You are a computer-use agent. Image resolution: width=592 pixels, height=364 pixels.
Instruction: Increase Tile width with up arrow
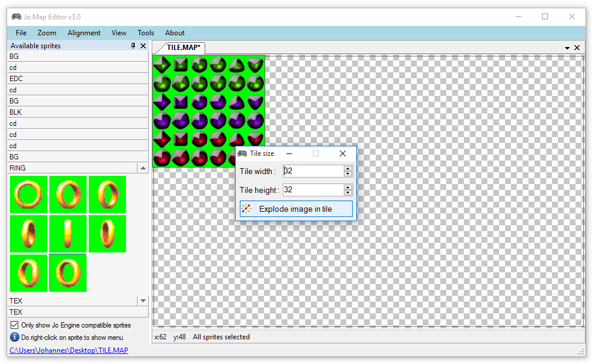point(348,168)
